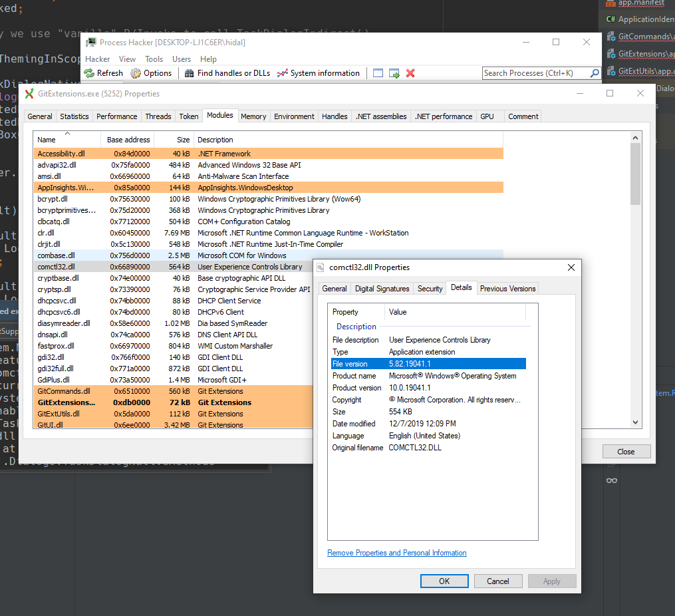Click the Remove Properties and Personal Information link

[396, 553]
